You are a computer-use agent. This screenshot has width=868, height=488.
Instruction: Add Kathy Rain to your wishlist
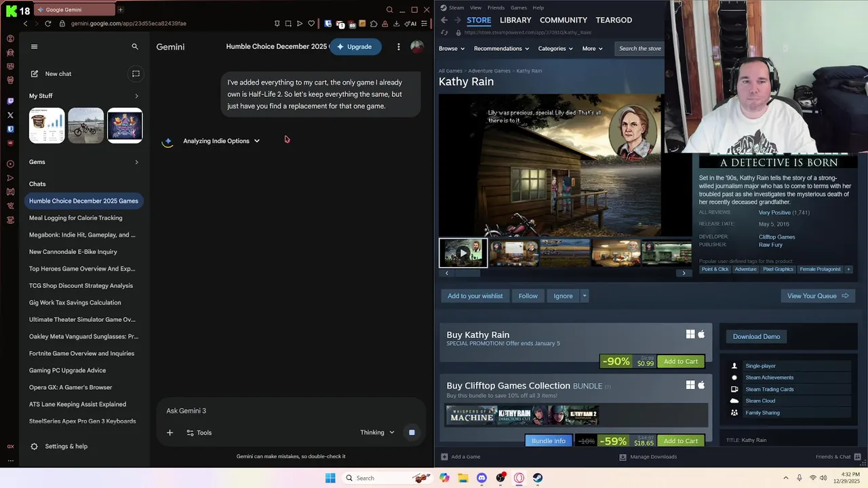475,296
